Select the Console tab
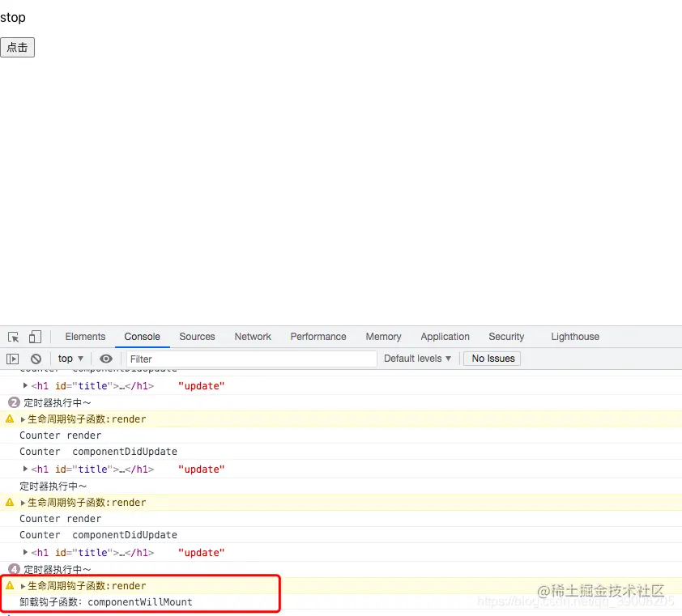682x616 pixels. [x=143, y=337]
